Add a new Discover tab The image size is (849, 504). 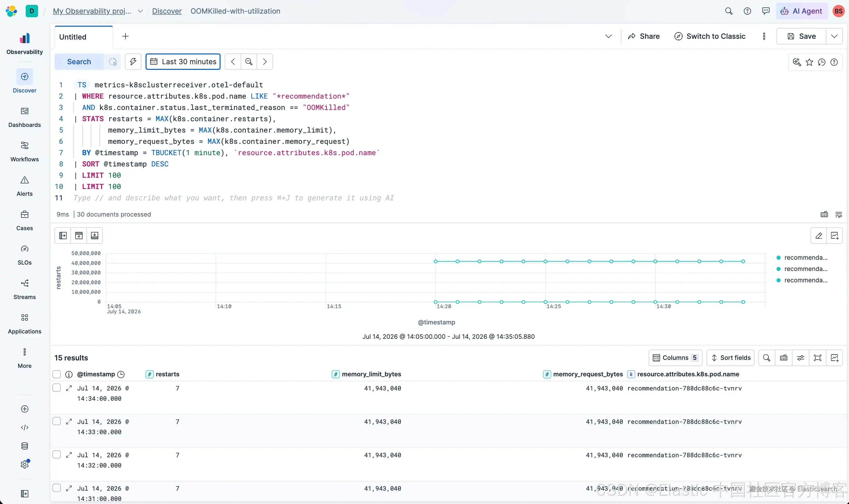[x=125, y=36]
